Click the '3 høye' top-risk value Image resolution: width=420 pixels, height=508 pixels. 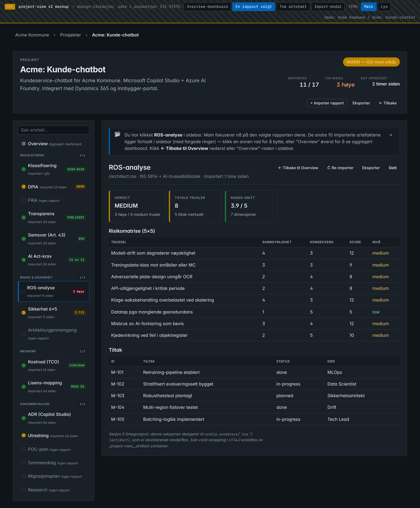345,85
